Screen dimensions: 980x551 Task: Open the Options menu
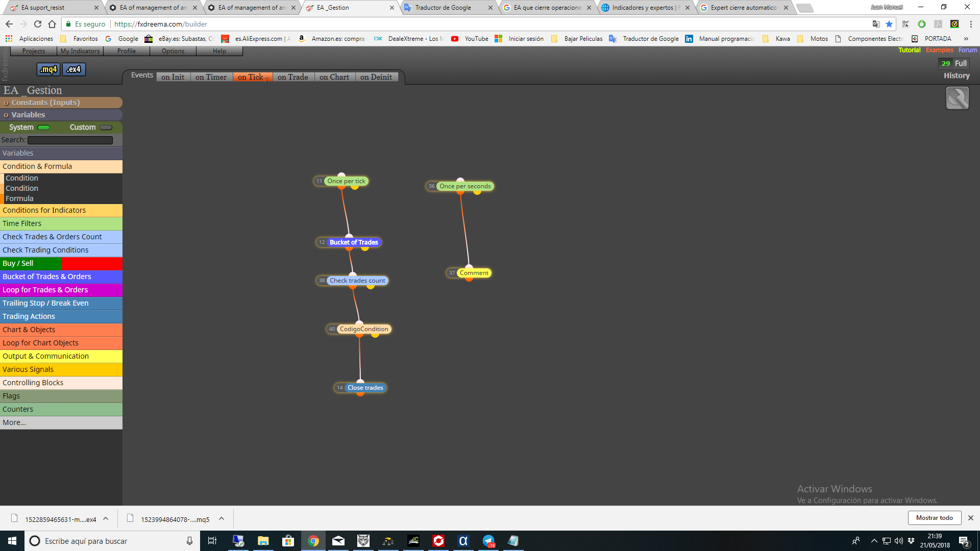tap(173, 51)
